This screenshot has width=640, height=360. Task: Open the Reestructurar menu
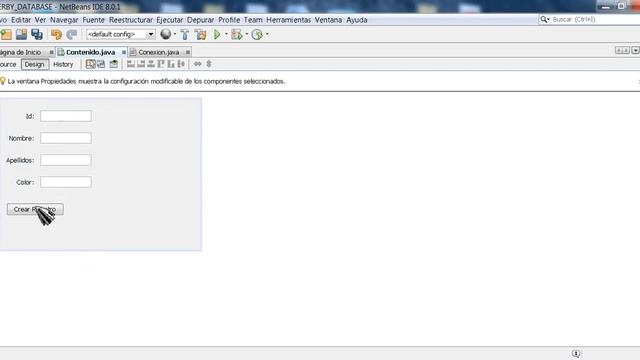coord(131,20)
